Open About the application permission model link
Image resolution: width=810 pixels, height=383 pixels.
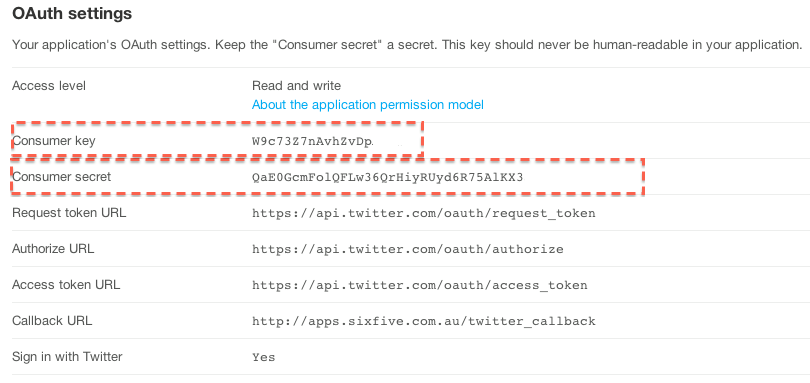point(368,105)
